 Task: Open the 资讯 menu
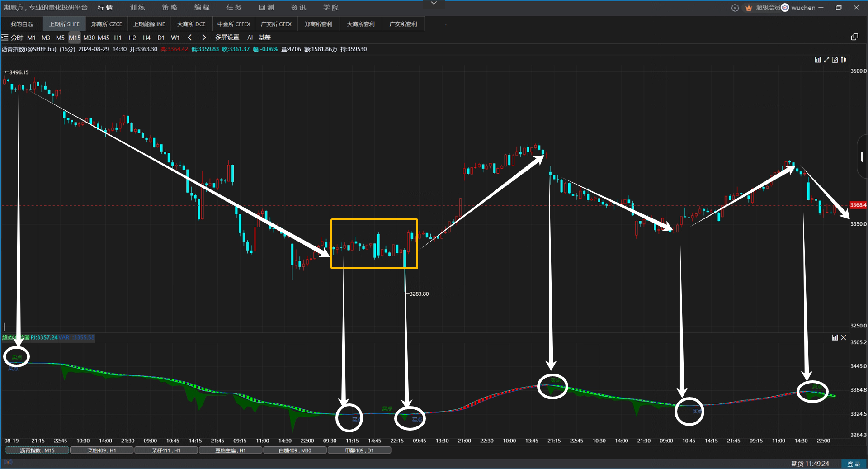point(298,8)
